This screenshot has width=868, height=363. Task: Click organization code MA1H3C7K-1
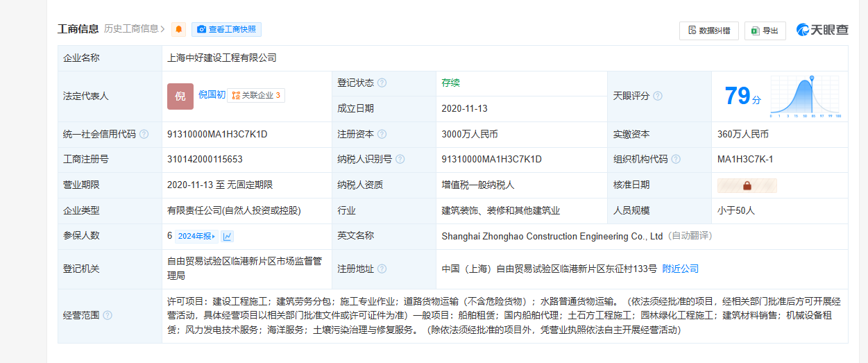tap(745, 160)
